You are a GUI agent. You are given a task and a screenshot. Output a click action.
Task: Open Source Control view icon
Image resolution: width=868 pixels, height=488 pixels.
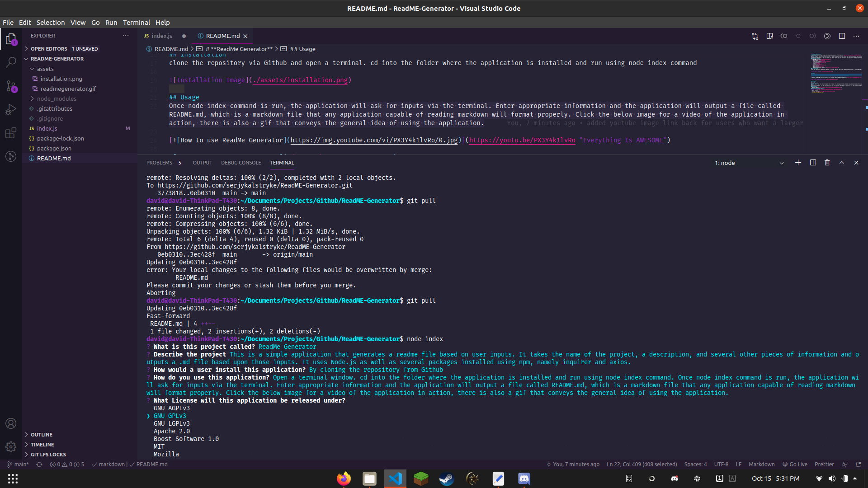[11, 86]
